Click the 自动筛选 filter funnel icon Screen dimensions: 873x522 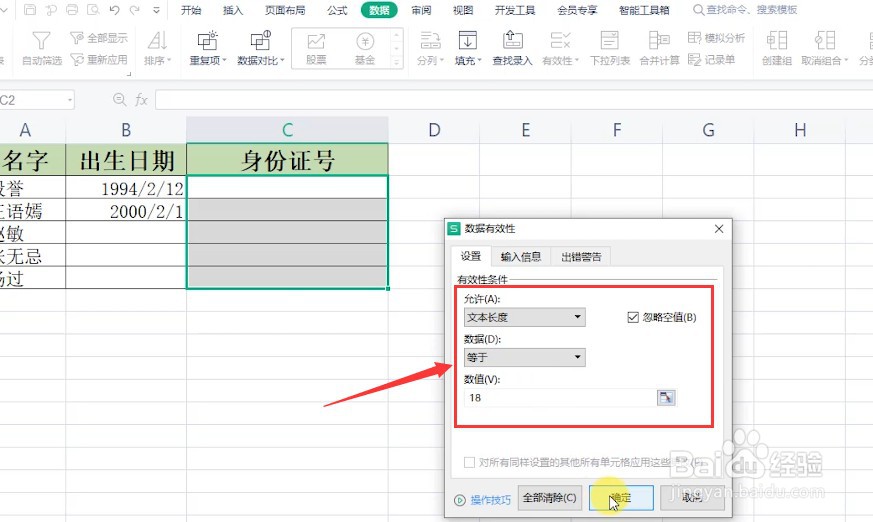(x=41, y=41)
